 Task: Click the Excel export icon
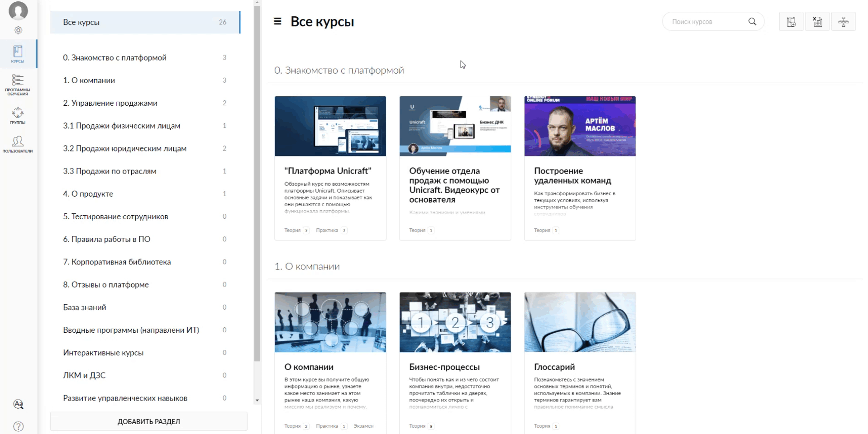817,22
